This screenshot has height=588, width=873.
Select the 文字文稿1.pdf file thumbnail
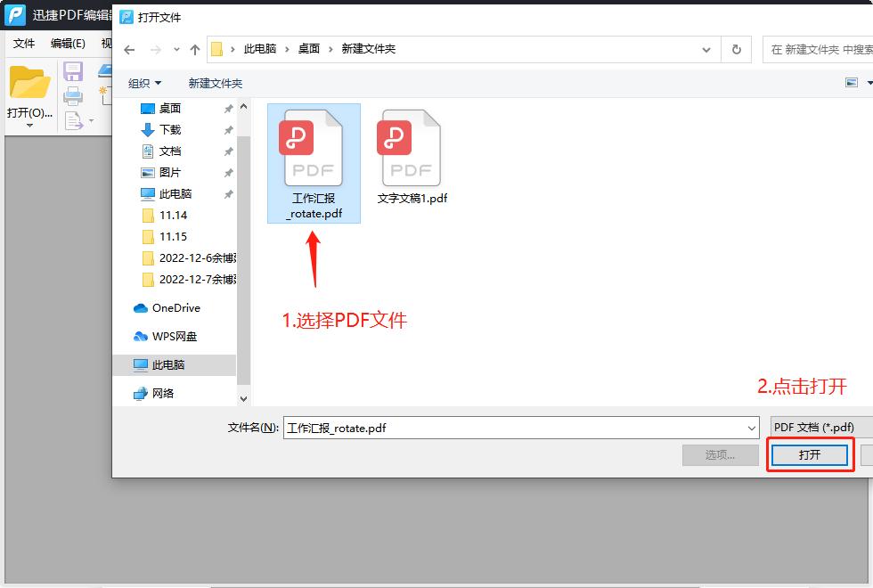click(410, 147)
